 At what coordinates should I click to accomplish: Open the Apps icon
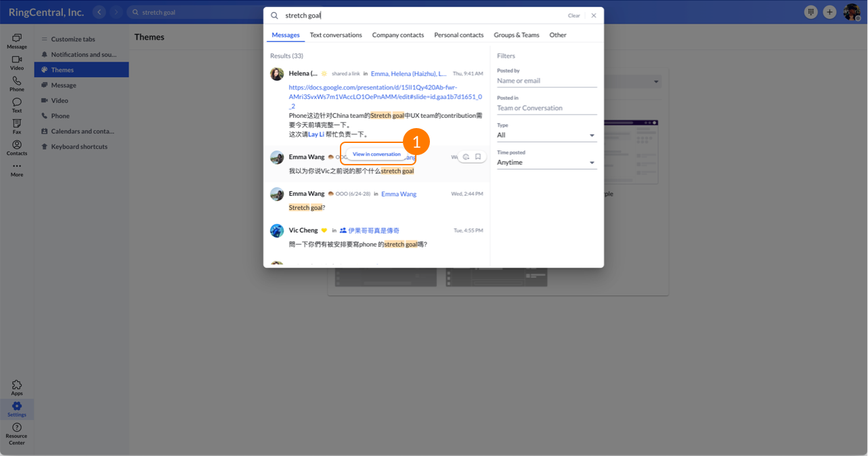17,388
